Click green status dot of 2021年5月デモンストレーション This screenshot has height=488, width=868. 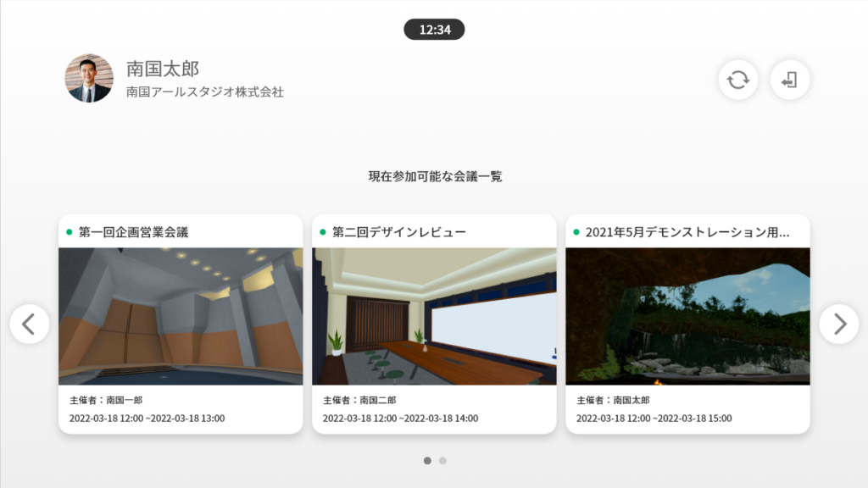[x=576, y=232]
